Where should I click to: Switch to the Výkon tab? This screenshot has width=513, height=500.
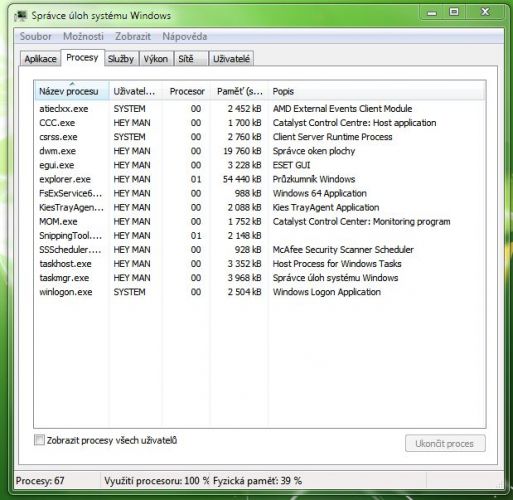(156, 59)
